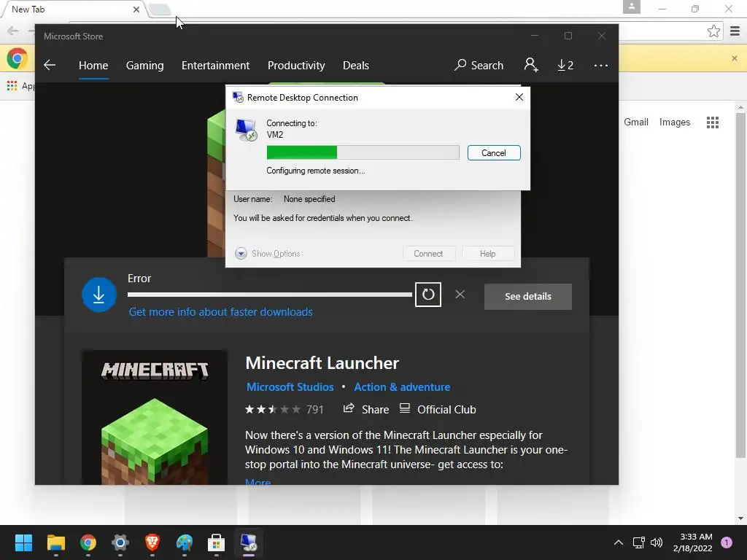Screen dimensions: 747x560
Task: Click Remote Desktop taskbar icon
Action: [248, 542]
